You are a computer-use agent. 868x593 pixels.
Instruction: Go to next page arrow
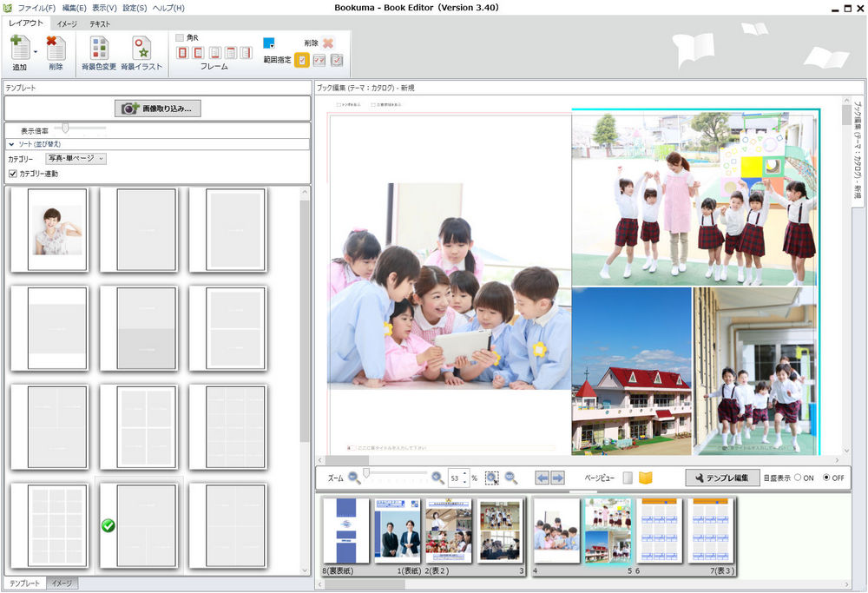(x=557, y=478)
